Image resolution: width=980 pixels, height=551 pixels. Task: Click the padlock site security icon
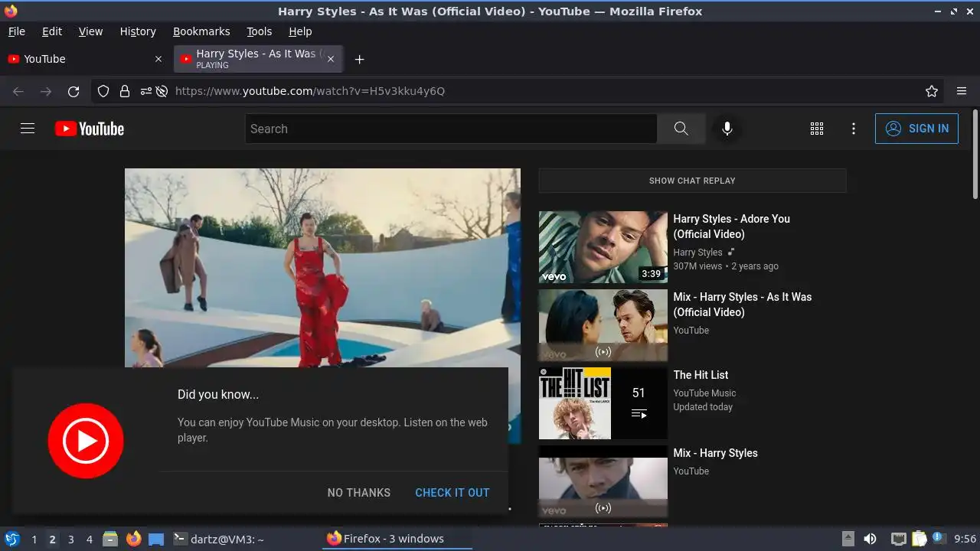coord(125,91)
